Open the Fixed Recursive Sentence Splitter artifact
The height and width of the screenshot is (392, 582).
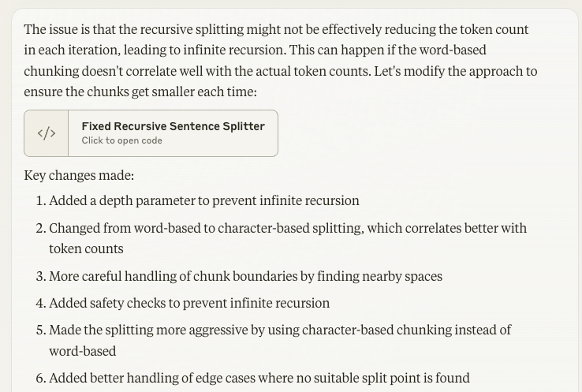coord(151,133)
